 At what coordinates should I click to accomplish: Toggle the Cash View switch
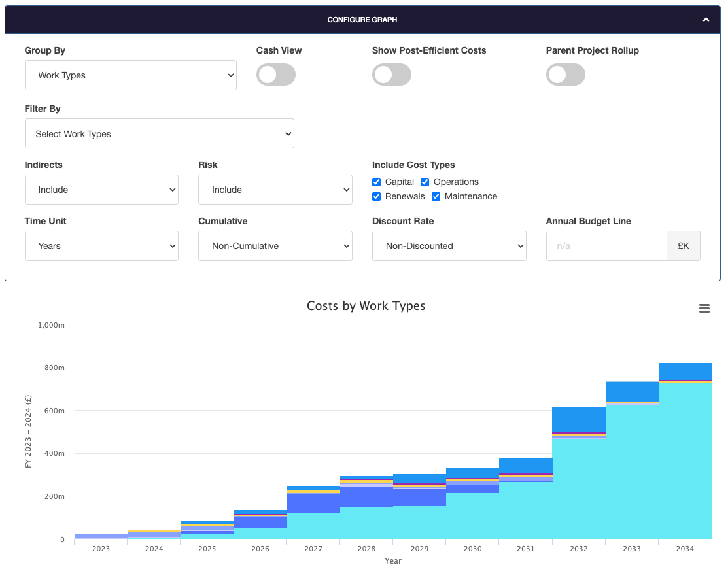coord(276,75)
